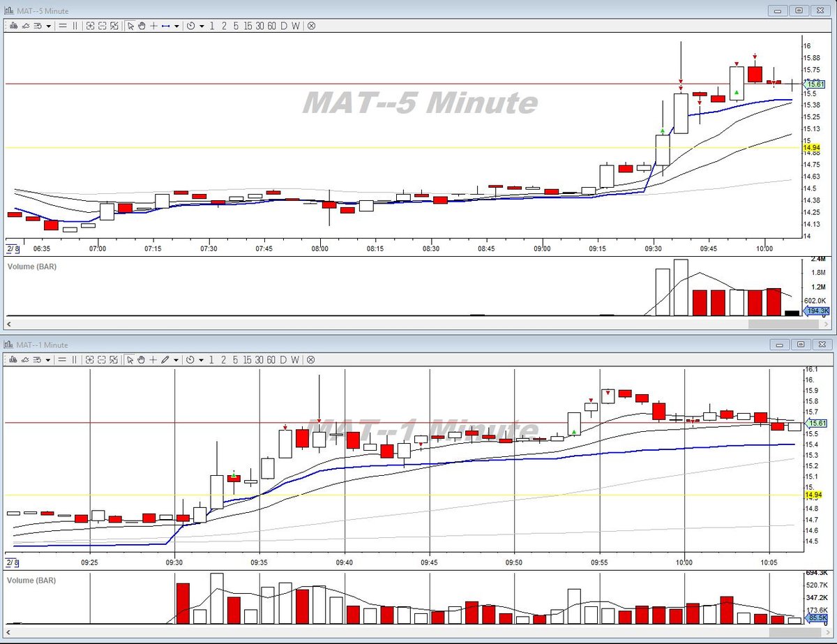Switch 1 Minute chart to 60 interval

[271, 360]
